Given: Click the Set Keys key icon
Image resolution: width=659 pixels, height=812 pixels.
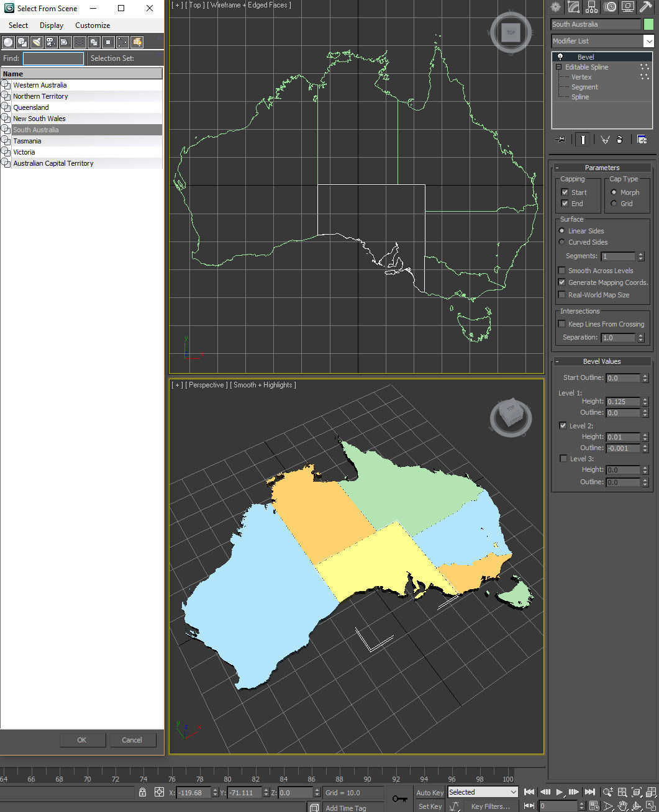Looking at the screenshot, I should click(x=400, y=798).
